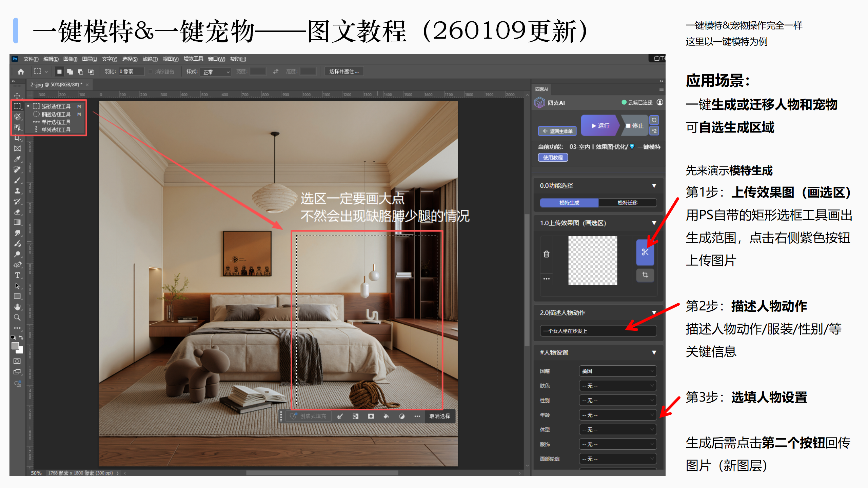
Task: Select 模特生成 mode option
Action: point(569,203)
